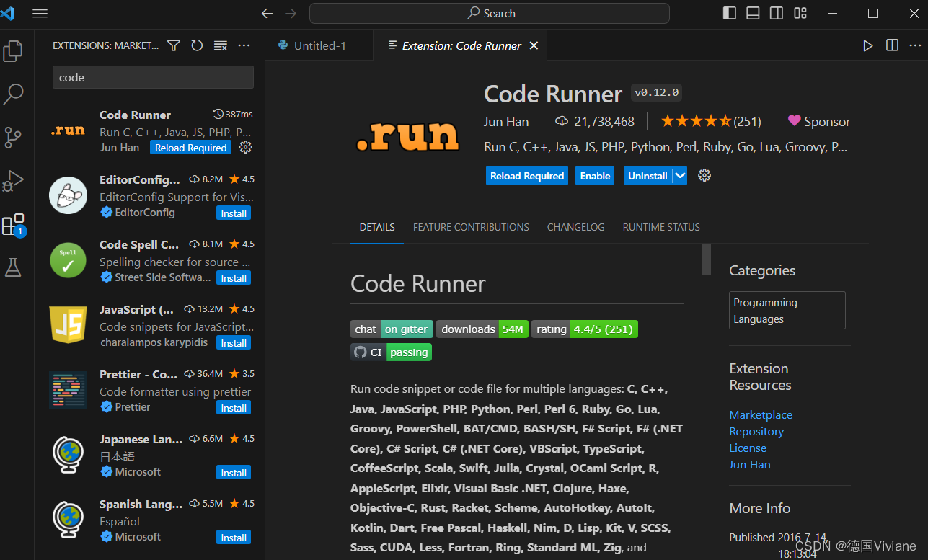Install the EditorConfig extension

pos(234,213)
